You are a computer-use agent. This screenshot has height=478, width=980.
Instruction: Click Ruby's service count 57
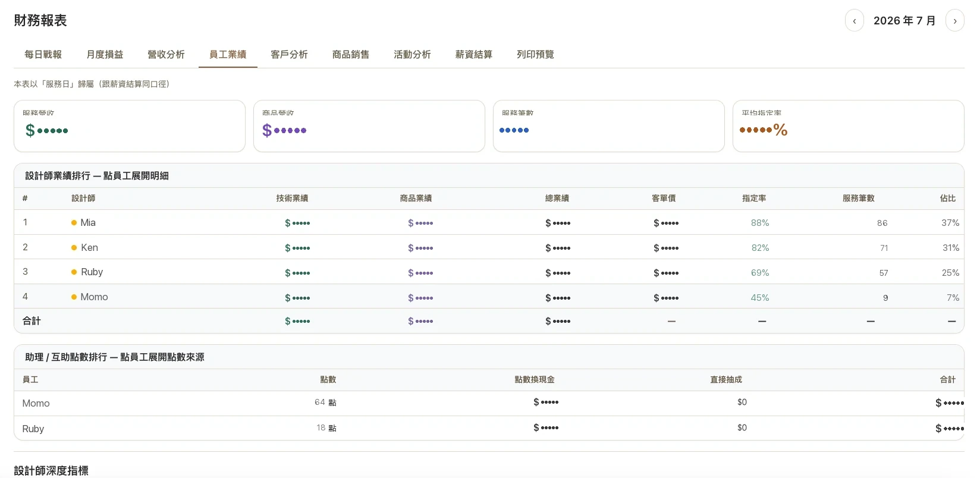tap(884, 273)
